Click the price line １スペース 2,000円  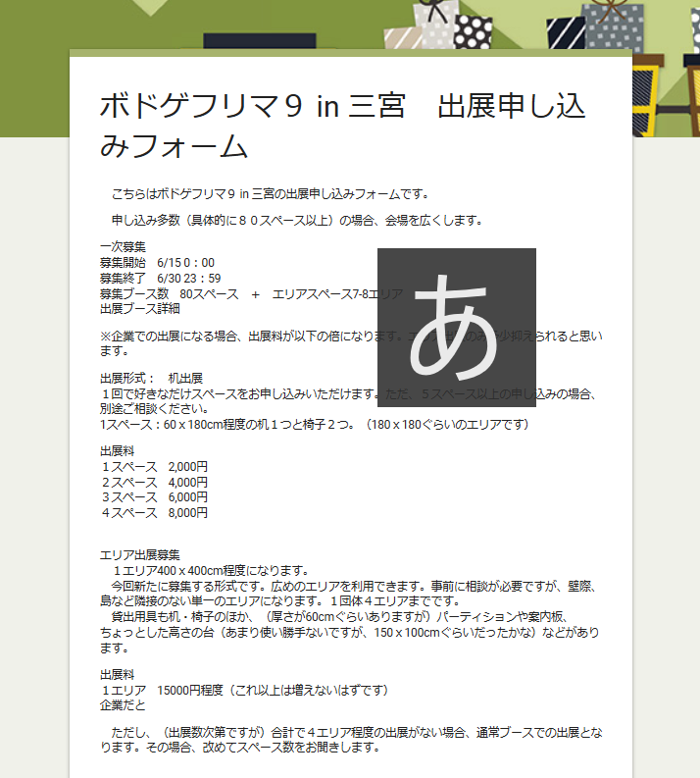(x=154, y=467)
